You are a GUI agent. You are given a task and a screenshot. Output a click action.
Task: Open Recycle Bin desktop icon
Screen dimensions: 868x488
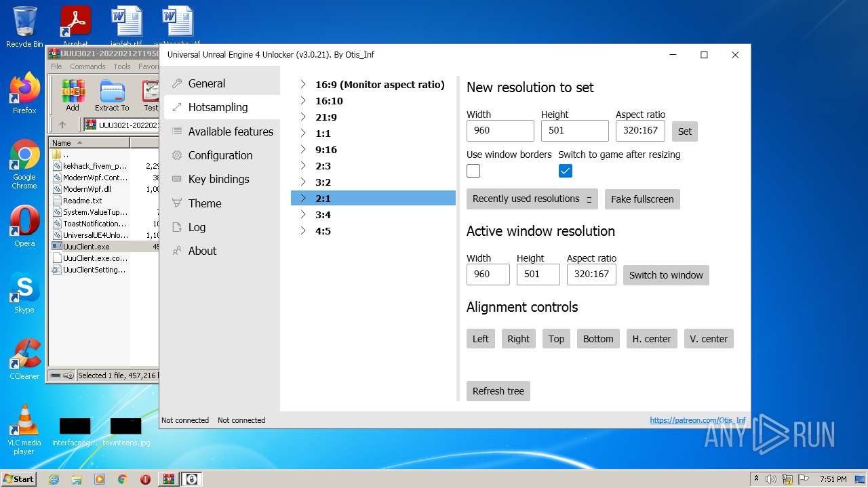tap(24, 27)
